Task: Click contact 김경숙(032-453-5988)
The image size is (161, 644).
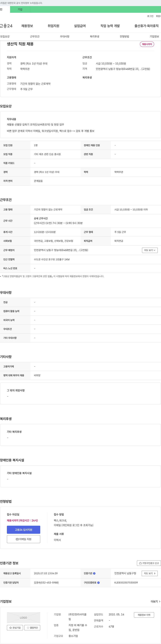Action: [46, 582]
